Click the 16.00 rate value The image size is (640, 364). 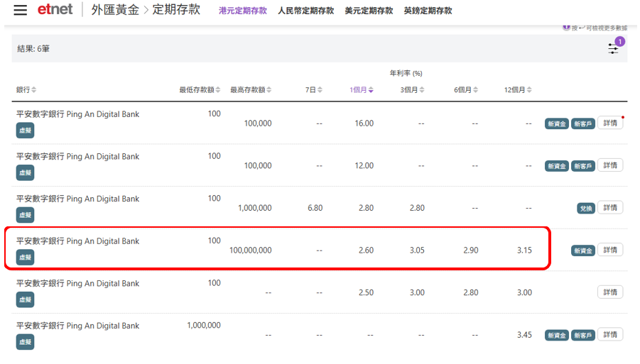point(364,123)
